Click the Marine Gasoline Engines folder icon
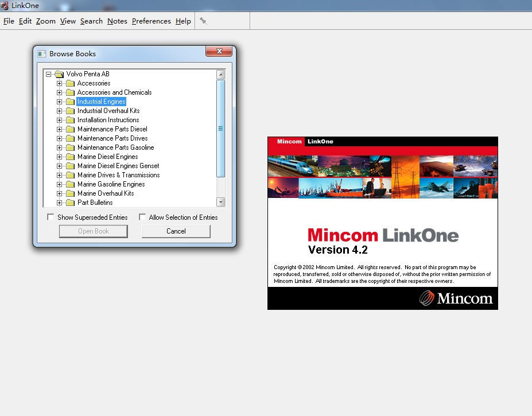 70,184
